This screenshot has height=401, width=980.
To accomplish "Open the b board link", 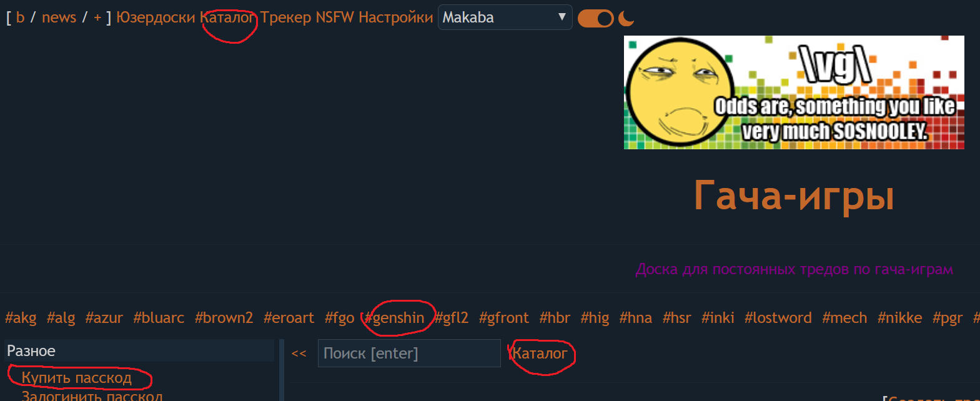I will pyautogui.click(x=21, y=17).
